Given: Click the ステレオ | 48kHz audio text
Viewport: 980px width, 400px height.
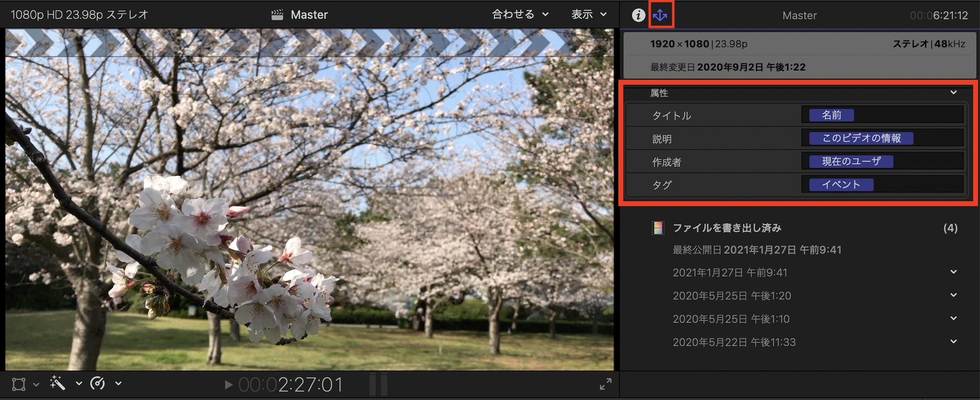Looking at the screenshot, I should [929, 44].
